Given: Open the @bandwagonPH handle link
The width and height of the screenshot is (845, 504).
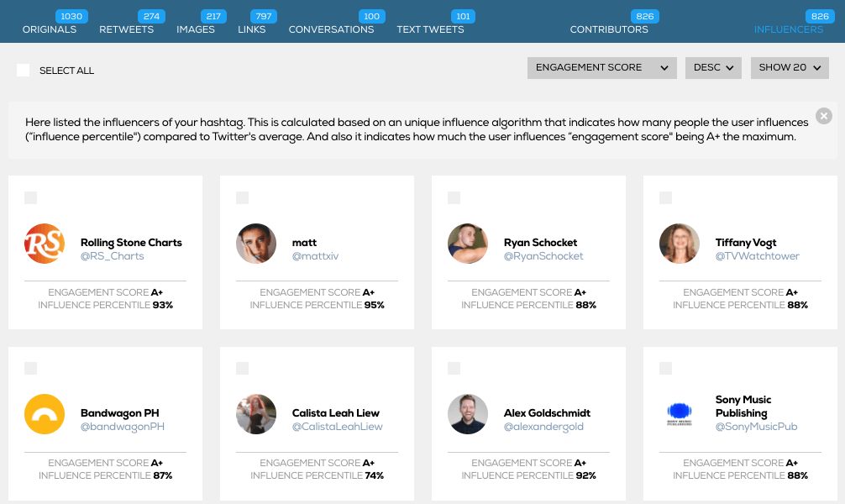Looking at the screenshot, I should click(x=123, y=427).
